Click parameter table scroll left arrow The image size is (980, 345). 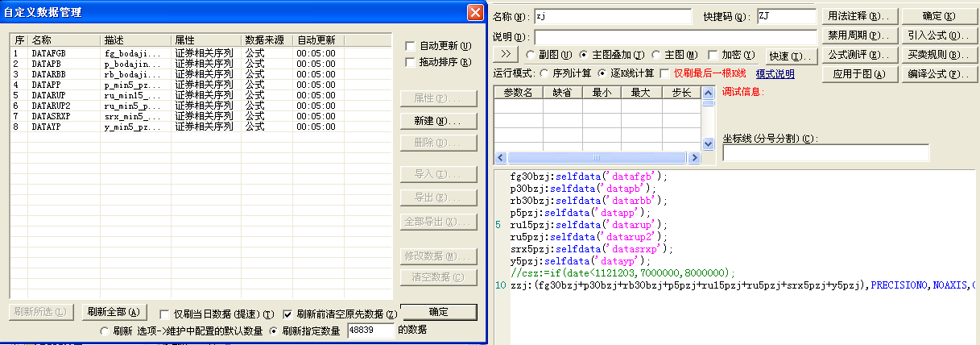coord(499,156)
